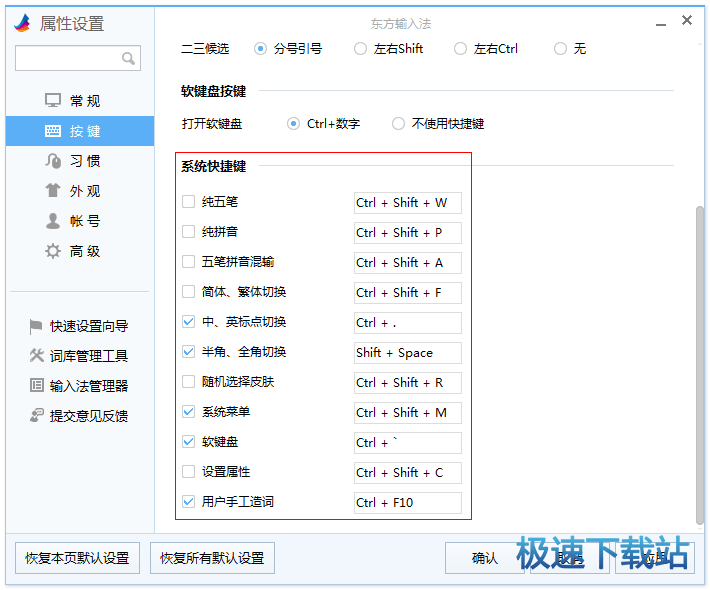The image size is (710, 590).
Task: Click the Ctrl + F10 shortcut field
Action: click(408, 503)
